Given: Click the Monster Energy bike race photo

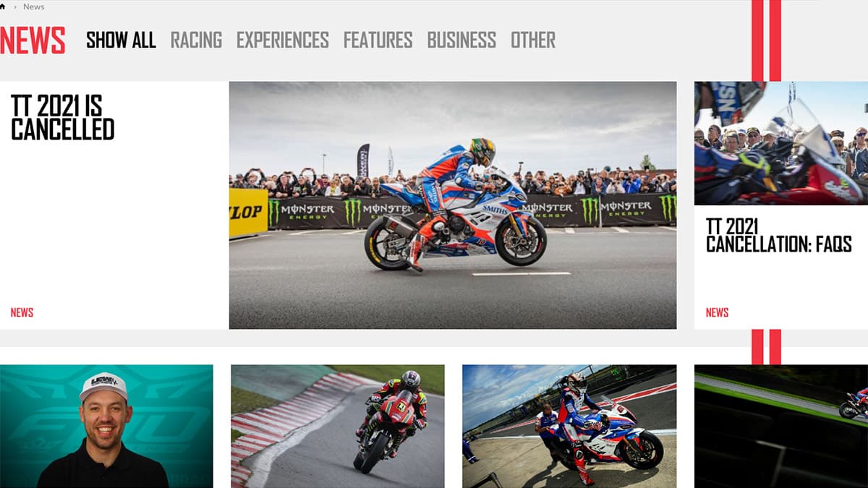Looking at the screenshot, I should tap(453, 205).
